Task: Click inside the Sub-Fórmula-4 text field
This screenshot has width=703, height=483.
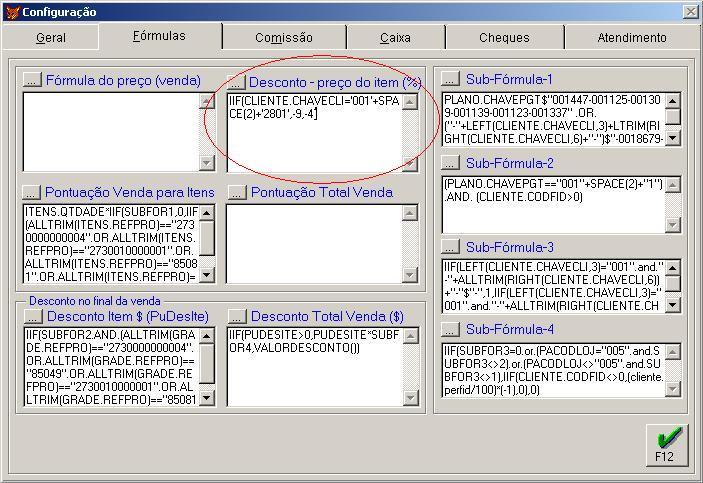Action: coord(553,370)
